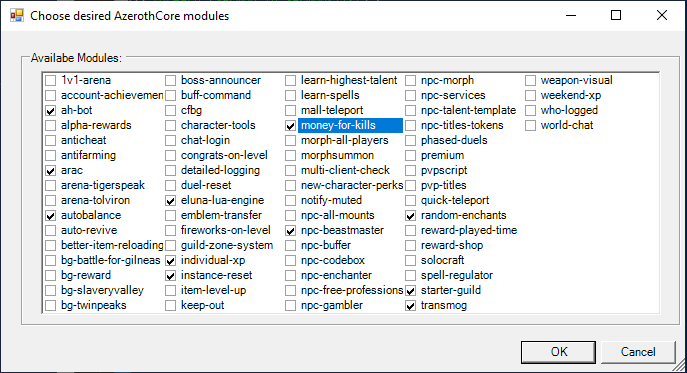Uncheck npc-beastmaster module

point(290,231)
